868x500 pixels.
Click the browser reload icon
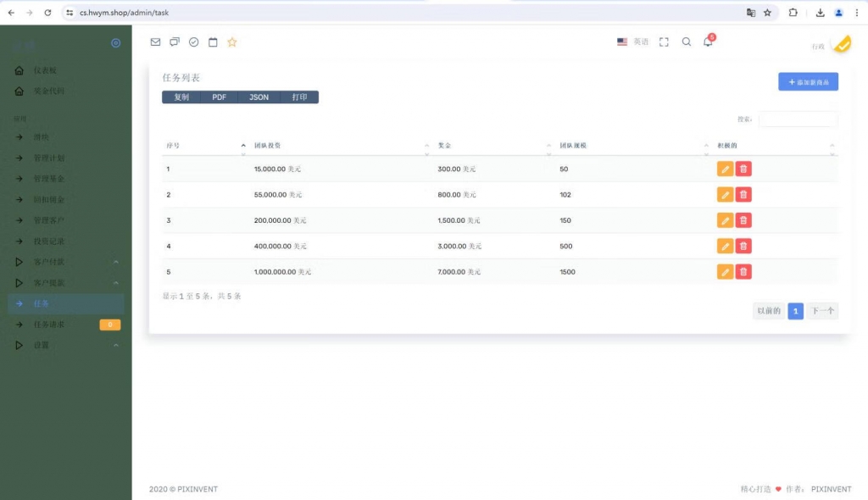point(47,13)
